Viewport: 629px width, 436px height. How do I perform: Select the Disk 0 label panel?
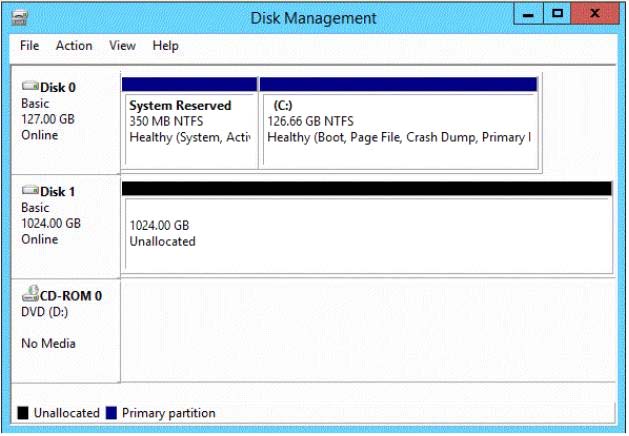65,121
